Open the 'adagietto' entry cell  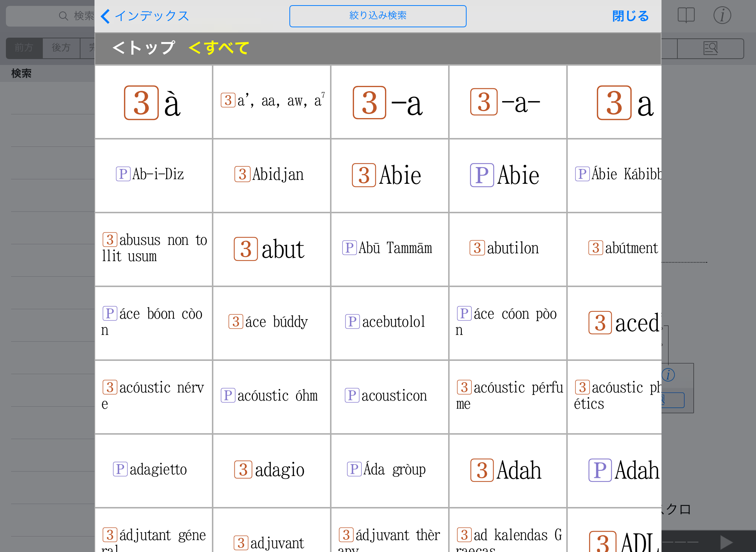pos(153,470)
